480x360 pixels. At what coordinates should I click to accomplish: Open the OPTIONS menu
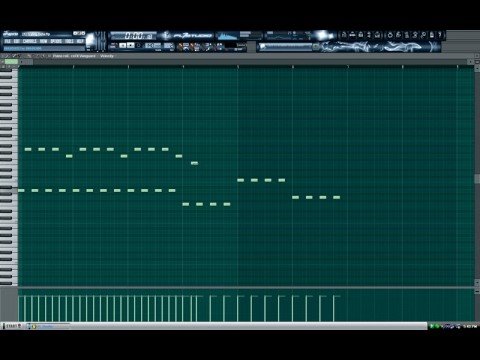56,41
